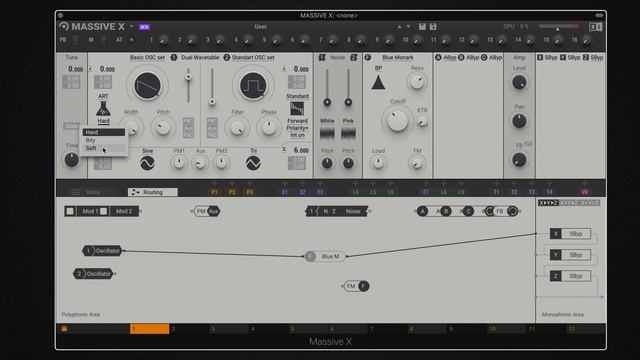Click the stereo effect Z icon in header
Screen dimensions: 640x360
[586, 58]
